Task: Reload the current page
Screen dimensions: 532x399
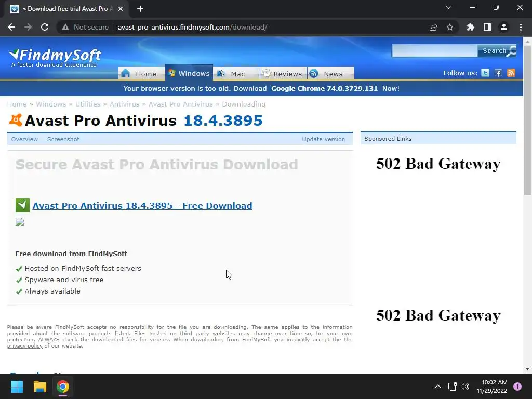Action: [x=45, y=27]
